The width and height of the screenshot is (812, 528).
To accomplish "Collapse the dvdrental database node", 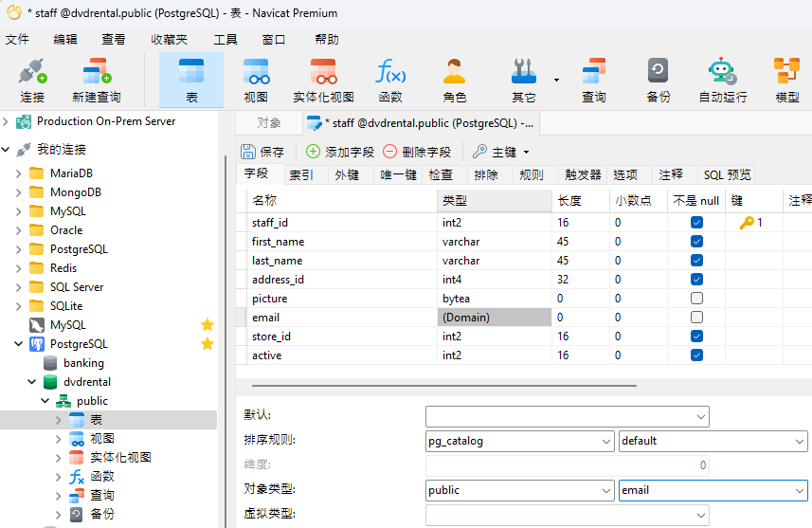I will coord(31,382).
